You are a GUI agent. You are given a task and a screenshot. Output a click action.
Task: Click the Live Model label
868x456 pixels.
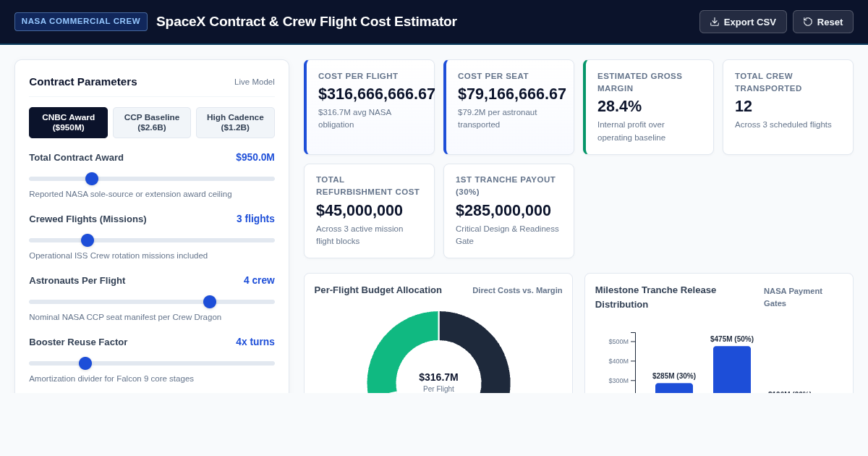coord(255,82)
